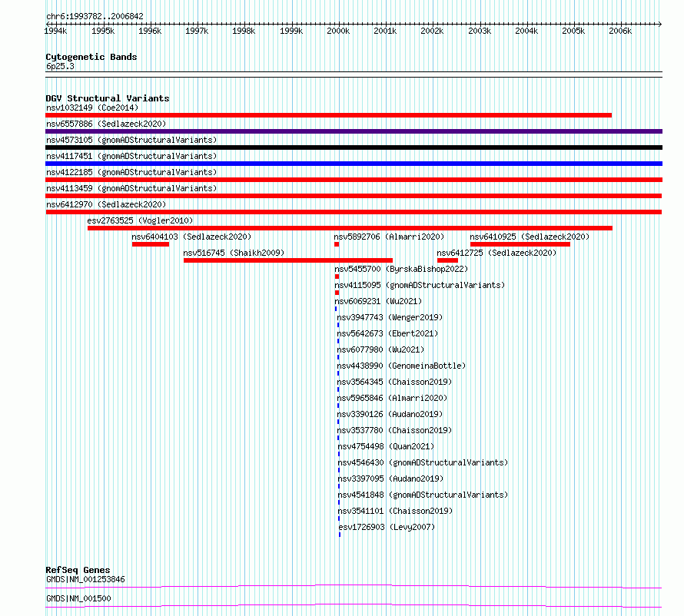
Task: Click the nsv1032149 (Coe2014) variant label
Action: pos(92,108)
